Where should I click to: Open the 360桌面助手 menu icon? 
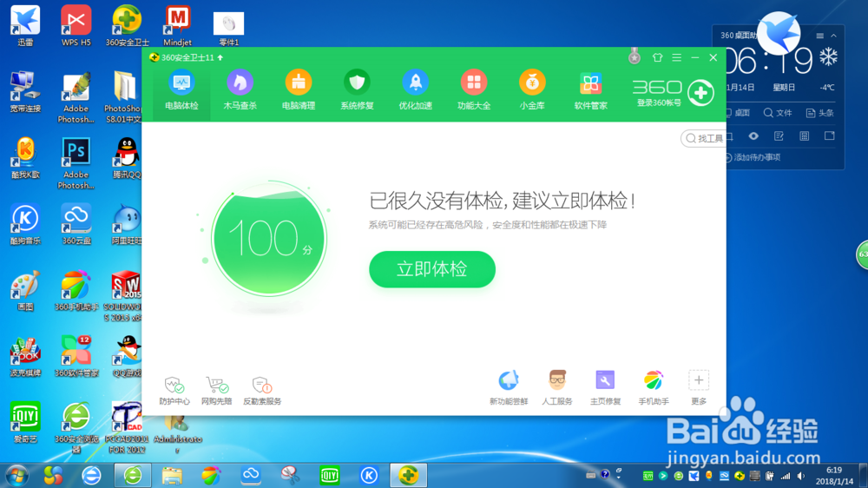820,36
